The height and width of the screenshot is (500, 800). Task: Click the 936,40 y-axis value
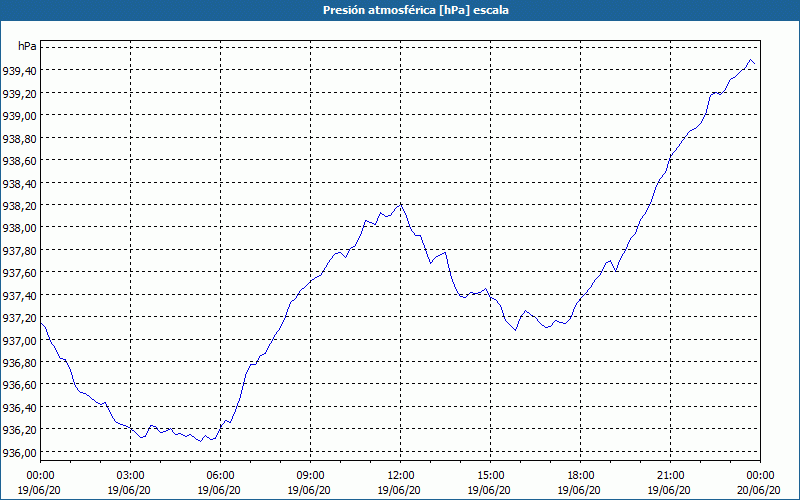[x=19, y=408]
